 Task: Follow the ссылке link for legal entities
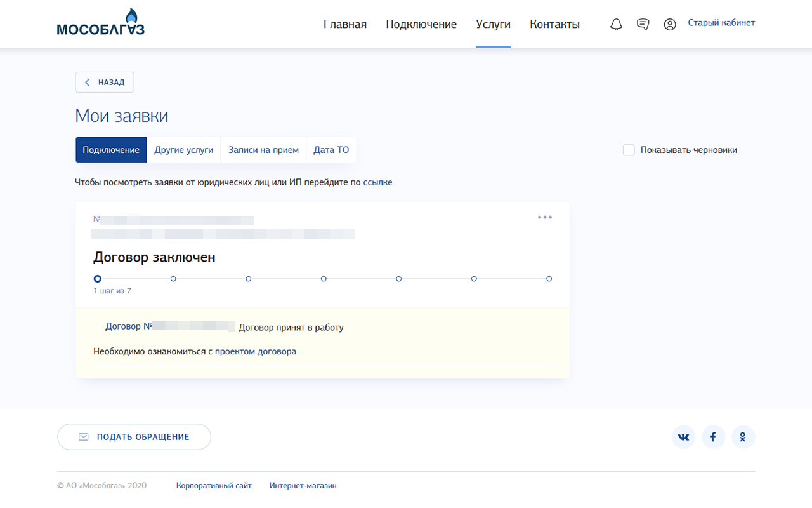pos(377,182)
